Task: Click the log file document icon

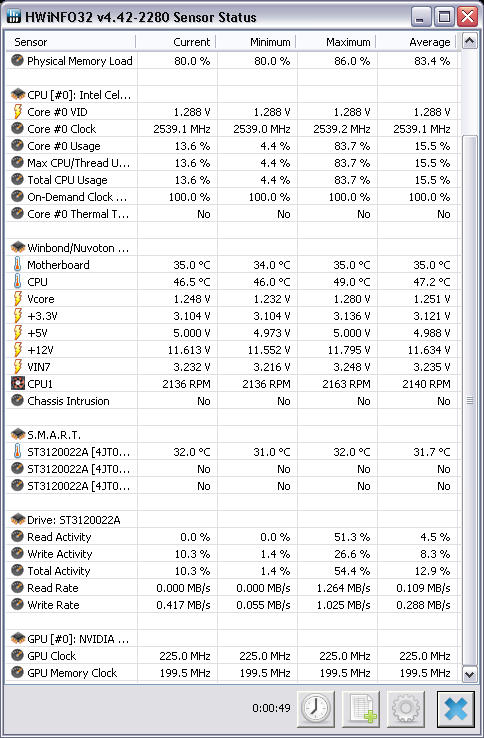Action: [361, 708]
